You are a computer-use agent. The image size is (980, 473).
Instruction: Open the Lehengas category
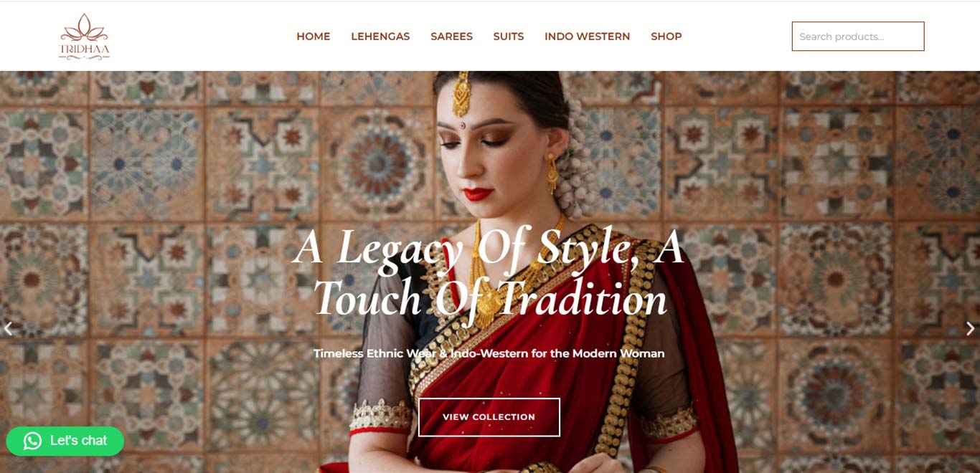pyautogui.click(x=380, y=37)
